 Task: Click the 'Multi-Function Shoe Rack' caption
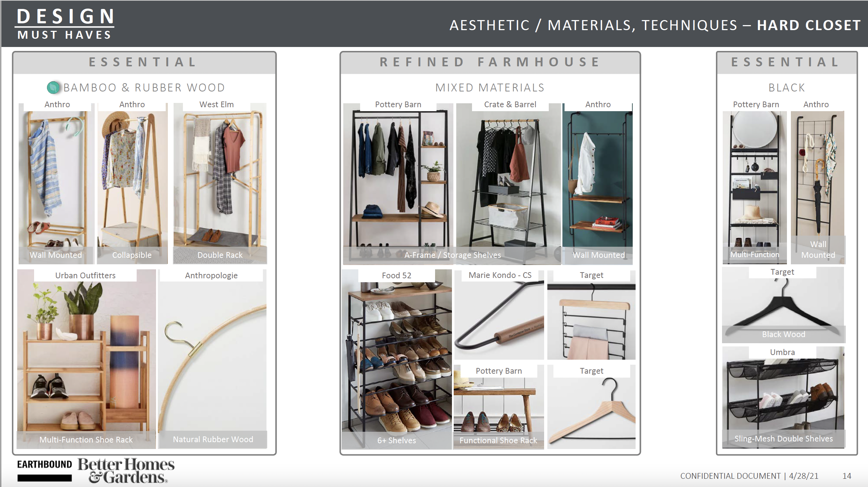(86, 440)
